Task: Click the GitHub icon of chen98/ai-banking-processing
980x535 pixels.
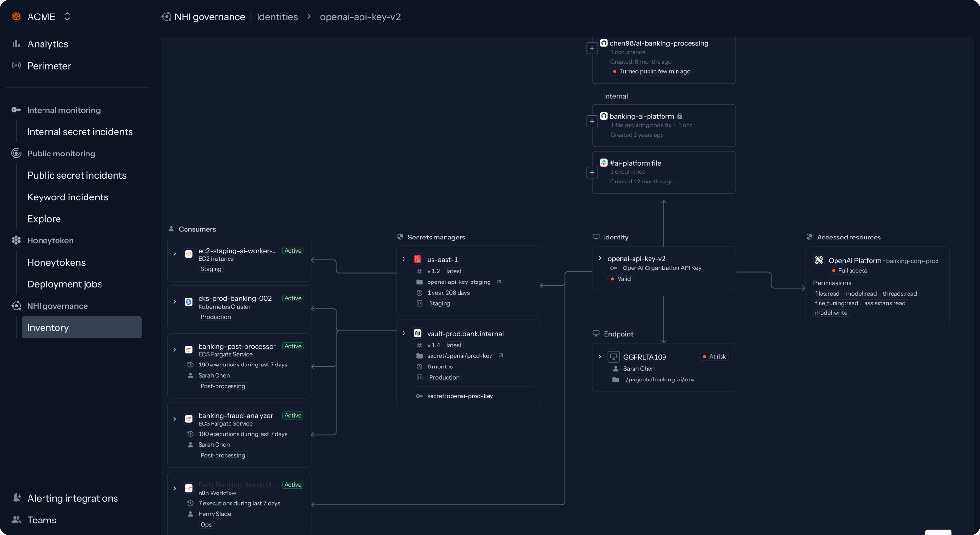Action: click(604, 43)
